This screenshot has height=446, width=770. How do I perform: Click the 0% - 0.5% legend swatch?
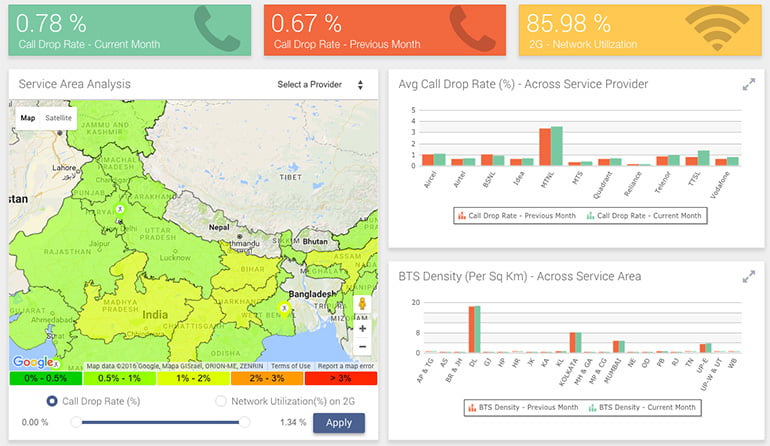[46, 378]
